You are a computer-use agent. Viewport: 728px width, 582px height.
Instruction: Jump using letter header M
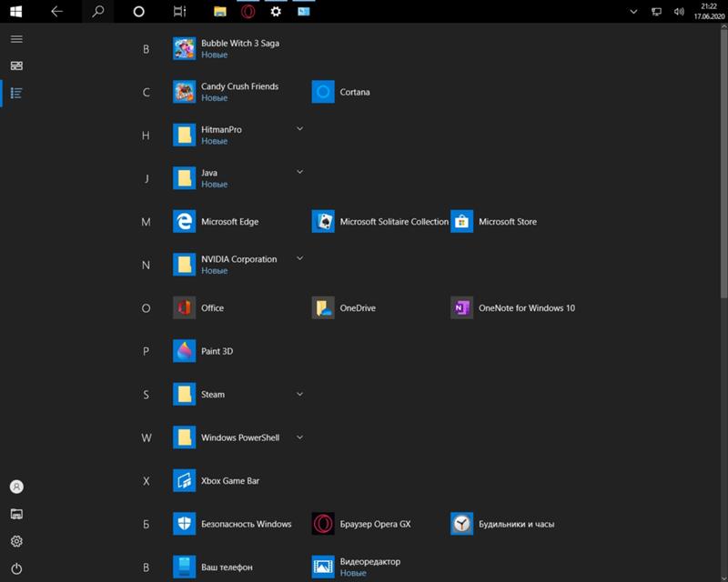(146, 222)
